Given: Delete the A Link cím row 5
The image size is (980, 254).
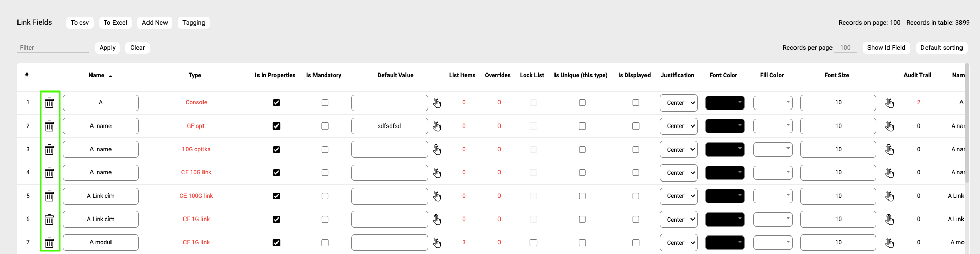Looking at the screenshot, I should (x=49, y=196).
